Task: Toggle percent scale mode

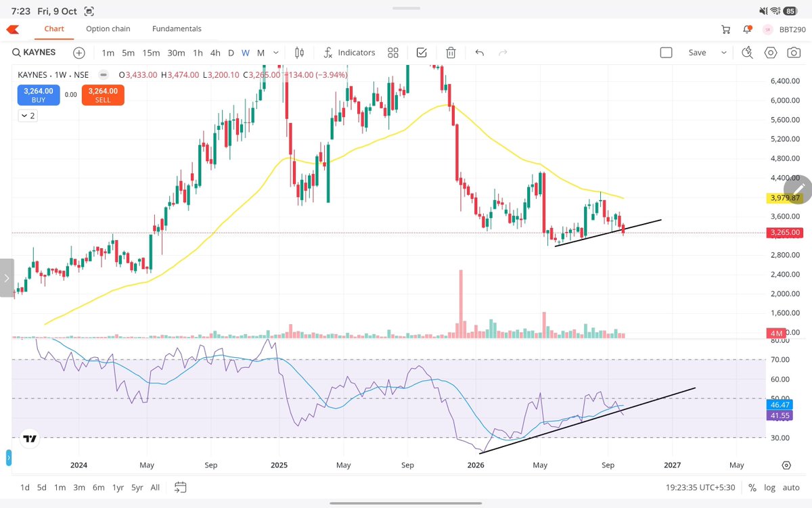Action: (752, 486)
